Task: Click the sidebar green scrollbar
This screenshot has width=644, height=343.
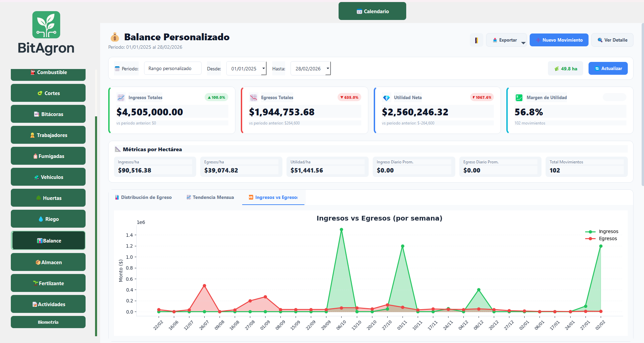Action: click(x=96, y=226)
